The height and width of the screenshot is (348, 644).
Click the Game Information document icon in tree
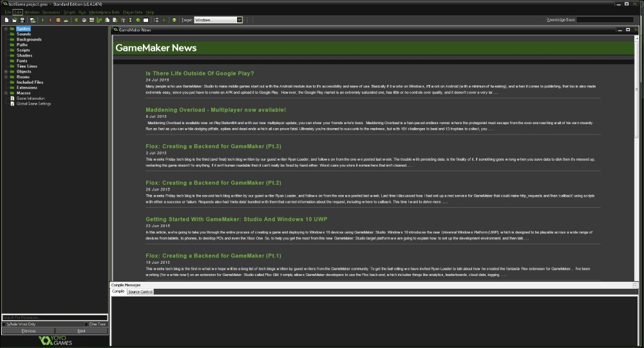point(12,98)
